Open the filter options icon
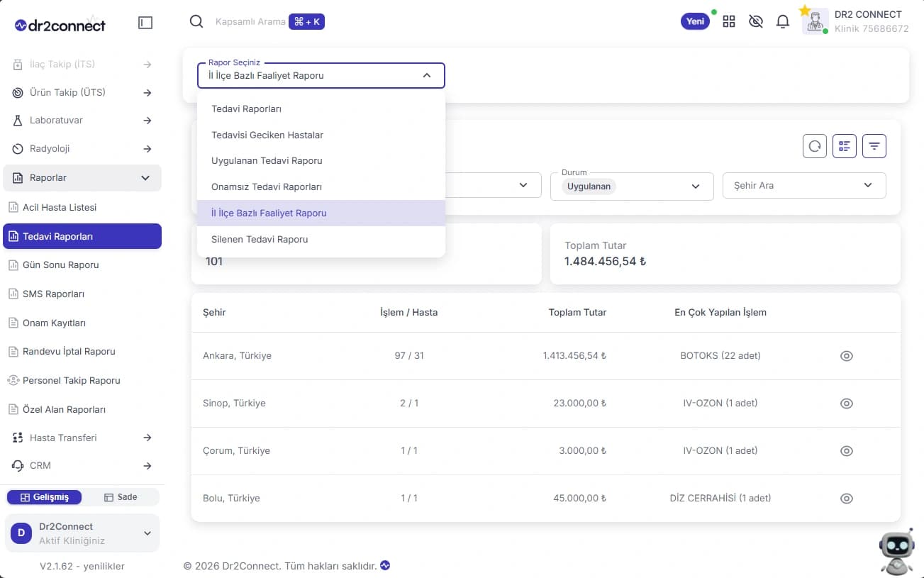This screenshot has height=578, width=924. click(874, 146)
